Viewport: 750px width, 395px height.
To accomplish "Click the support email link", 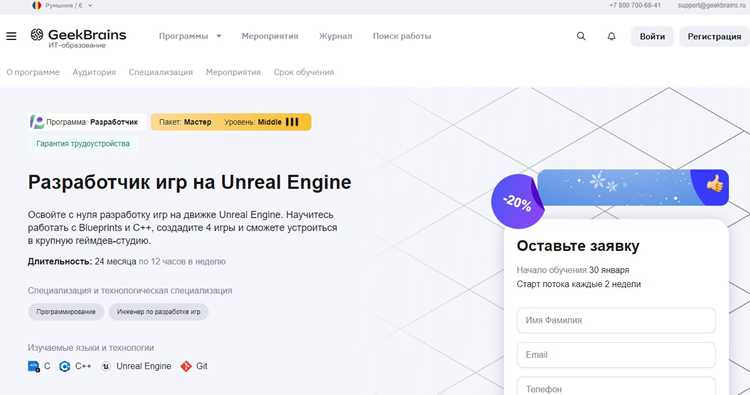I will coord(711,5).
